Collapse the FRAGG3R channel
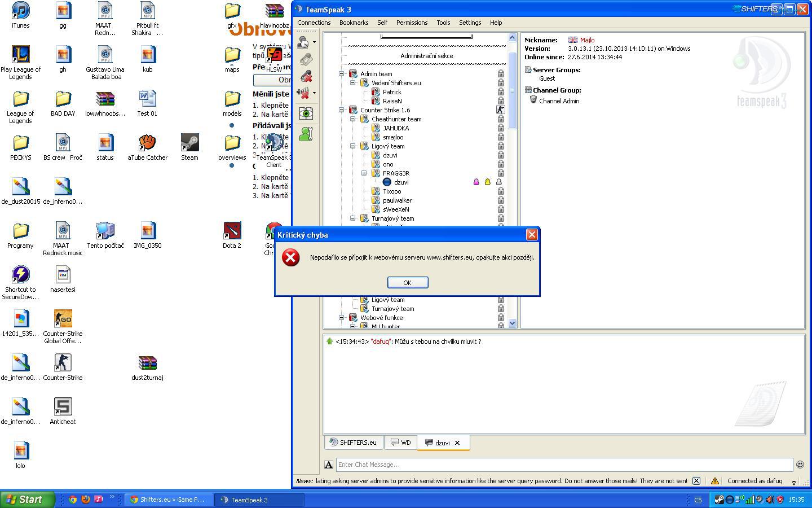Image resolution: width=812 pixels, height=508 pixels. [x=364, y=173]
